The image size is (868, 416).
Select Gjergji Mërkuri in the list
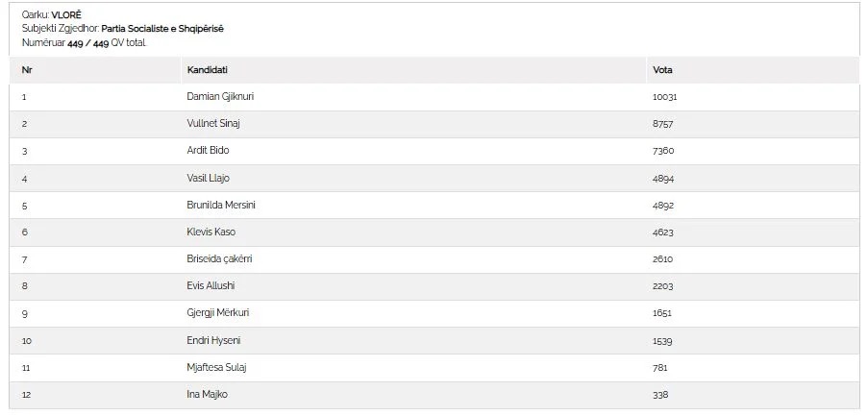(217, 313)
